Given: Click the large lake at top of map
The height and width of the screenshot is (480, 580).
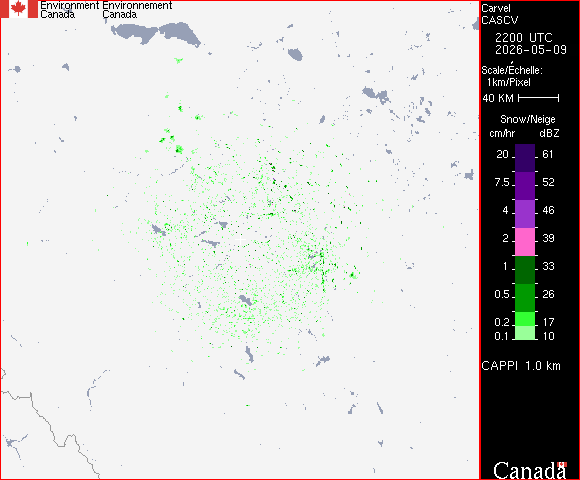Looking at the screenshot, I should (156, 34).
